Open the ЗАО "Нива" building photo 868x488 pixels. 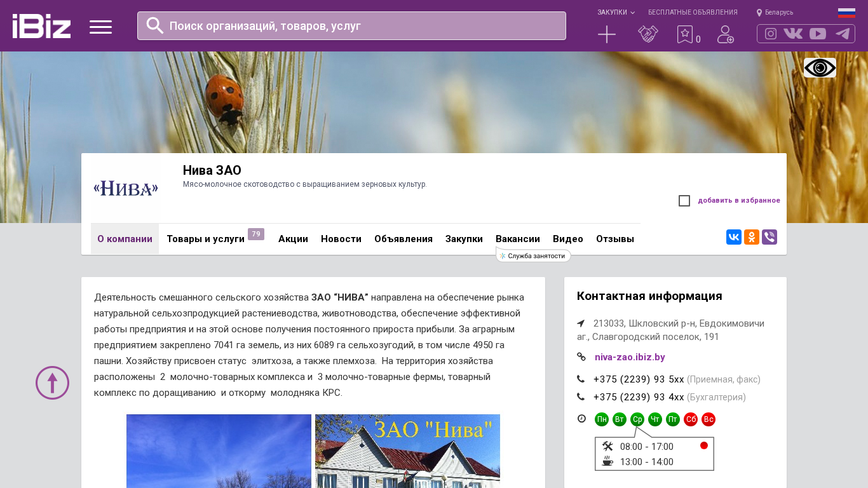pos(407,451)
